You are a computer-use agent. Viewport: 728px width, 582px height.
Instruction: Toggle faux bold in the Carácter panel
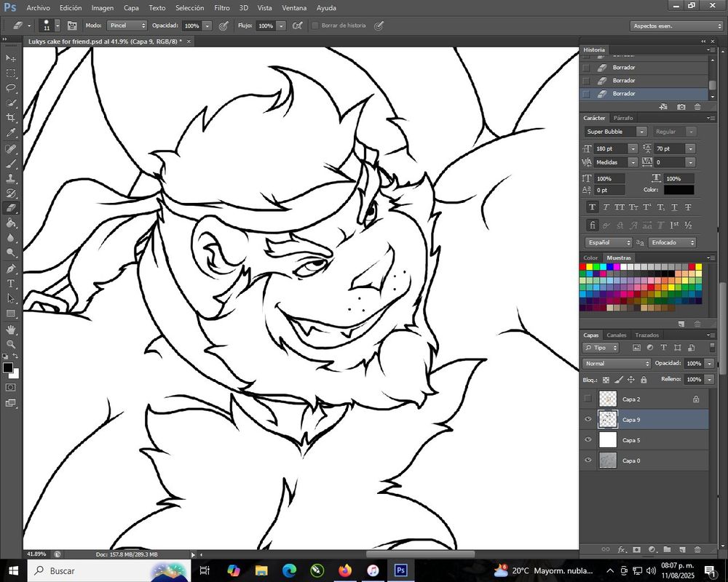coord(592,207)
